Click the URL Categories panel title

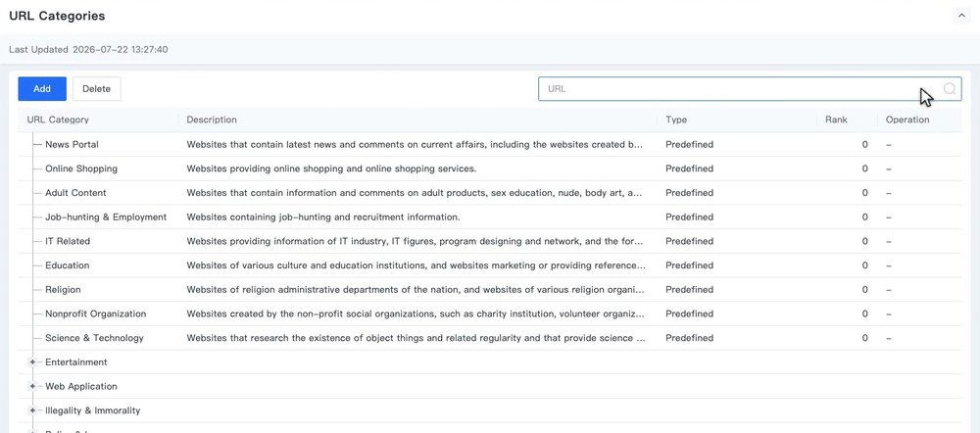[57, 17]
